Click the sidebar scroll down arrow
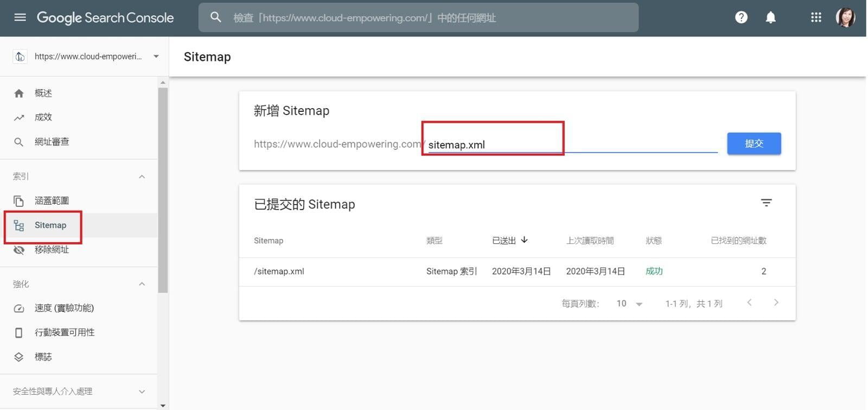The height and width of the screenshot is (410, 868). pos(163,405)
